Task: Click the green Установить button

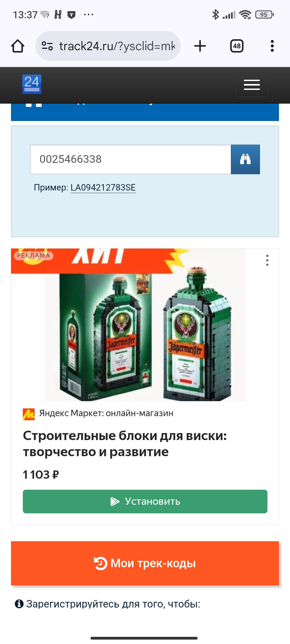Action: click(145, 502)
